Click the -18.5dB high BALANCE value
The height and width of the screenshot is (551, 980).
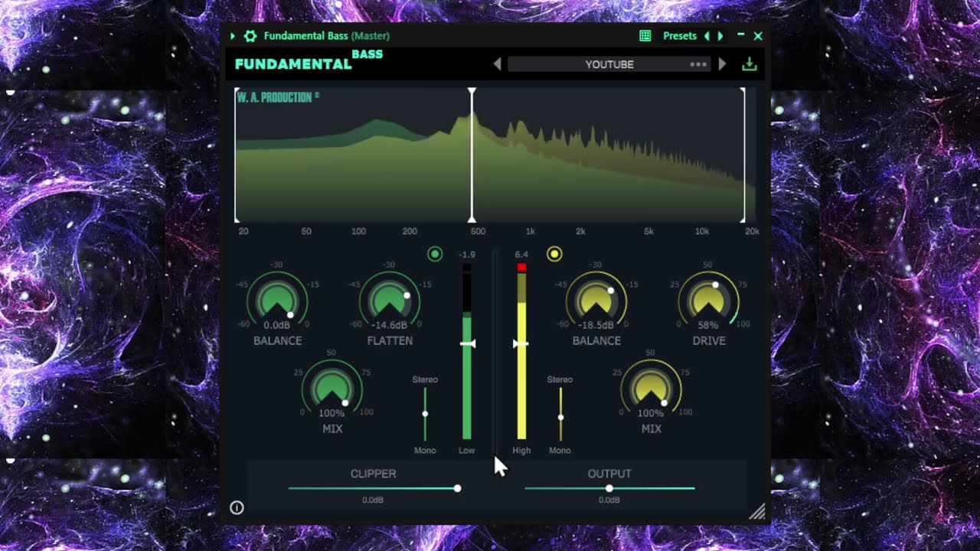pos(596,325)
